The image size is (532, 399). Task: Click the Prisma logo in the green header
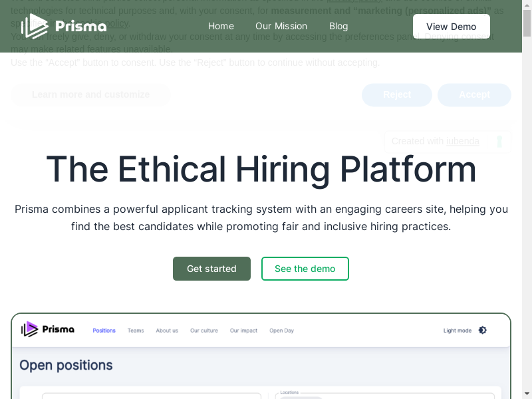click(64, 26)
